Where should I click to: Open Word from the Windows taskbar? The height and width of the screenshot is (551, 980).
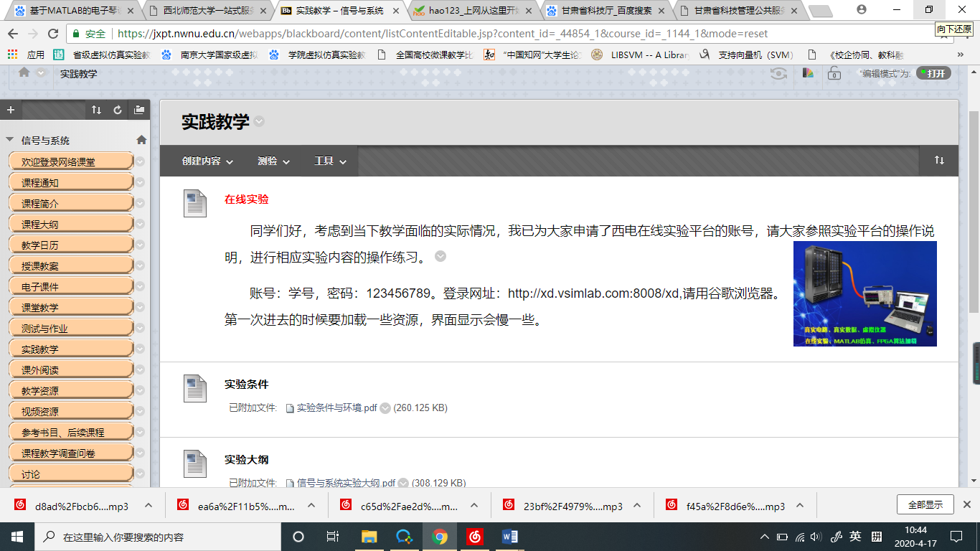509,537
